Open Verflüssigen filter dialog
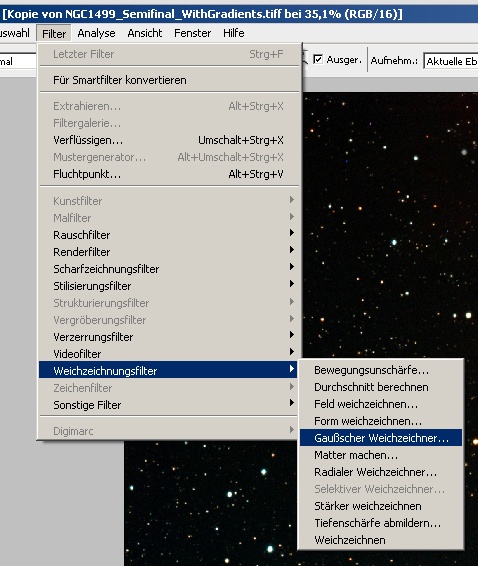This screenshot has height=566, width=478. (x=168, y=140)
